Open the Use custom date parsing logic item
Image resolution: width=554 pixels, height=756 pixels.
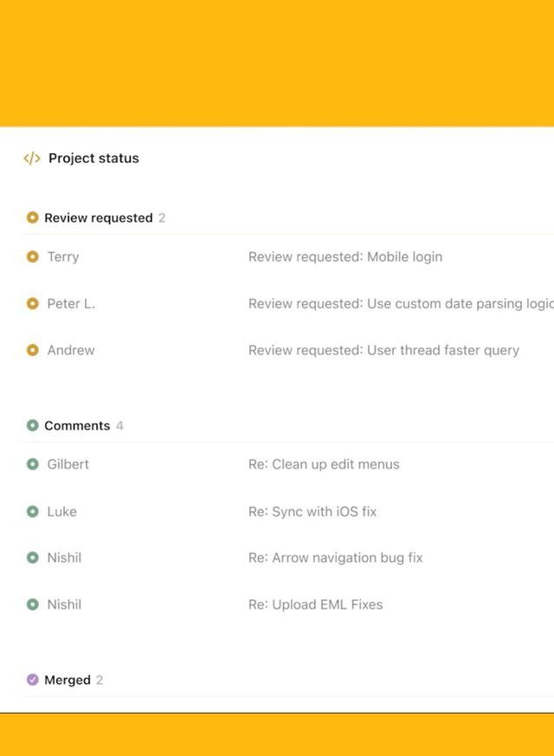[x=400, y=304]
